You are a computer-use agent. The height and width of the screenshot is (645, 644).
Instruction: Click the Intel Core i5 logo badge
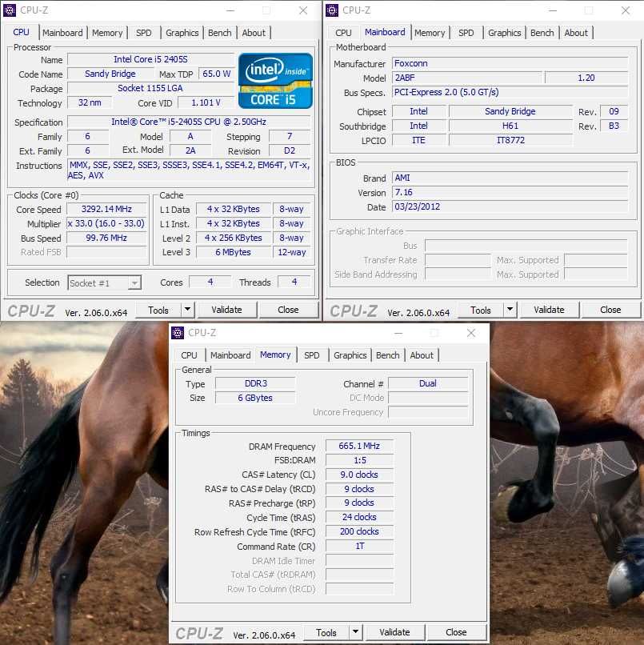click(x=275, y=81)
